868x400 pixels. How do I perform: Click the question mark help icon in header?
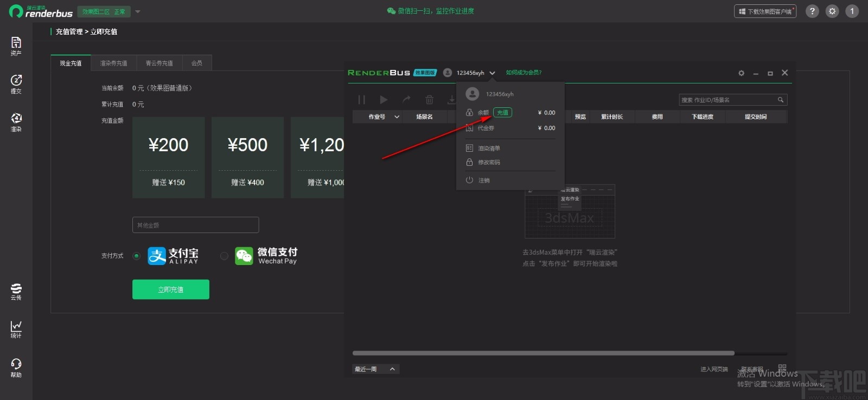[812, 11]
